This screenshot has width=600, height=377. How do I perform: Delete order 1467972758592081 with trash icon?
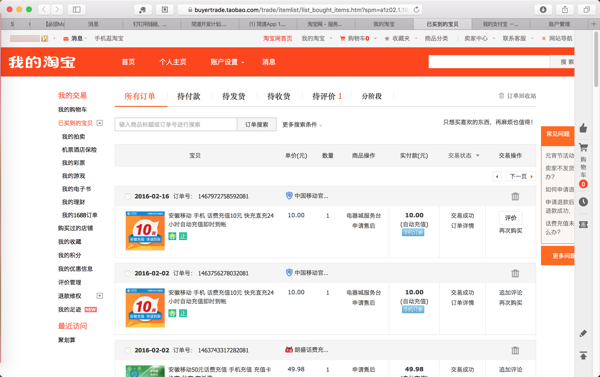click(515, 196)
